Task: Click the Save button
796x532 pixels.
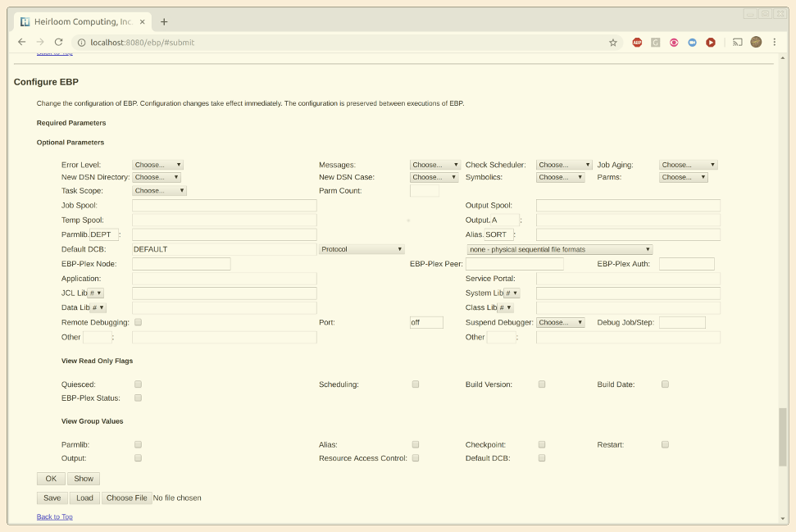Action: tap(52, 498)
